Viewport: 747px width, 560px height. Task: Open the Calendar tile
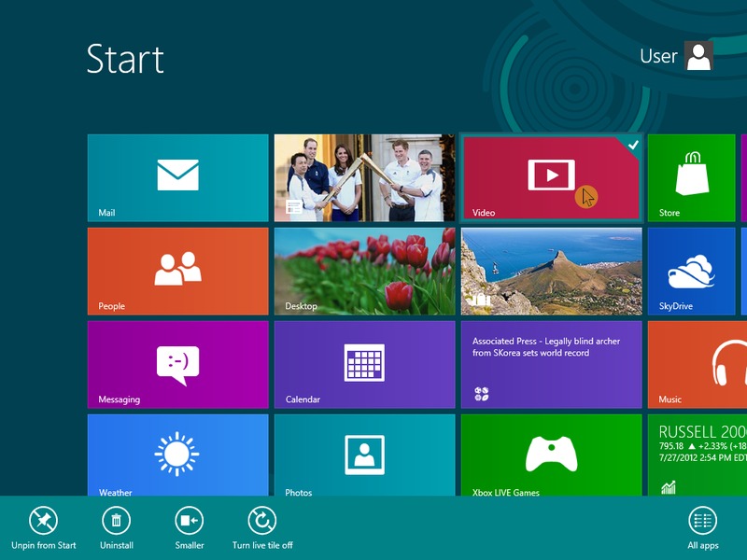[x=364, y=364]
